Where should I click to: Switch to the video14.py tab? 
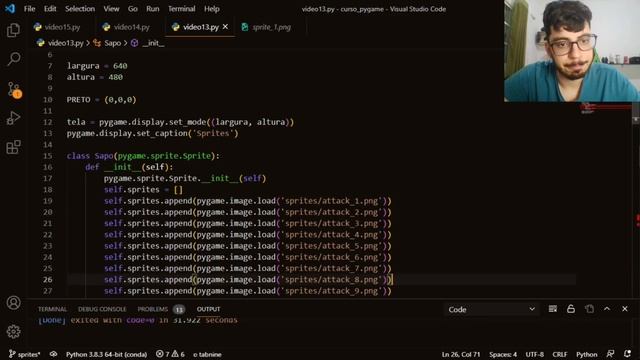[131, 27]
